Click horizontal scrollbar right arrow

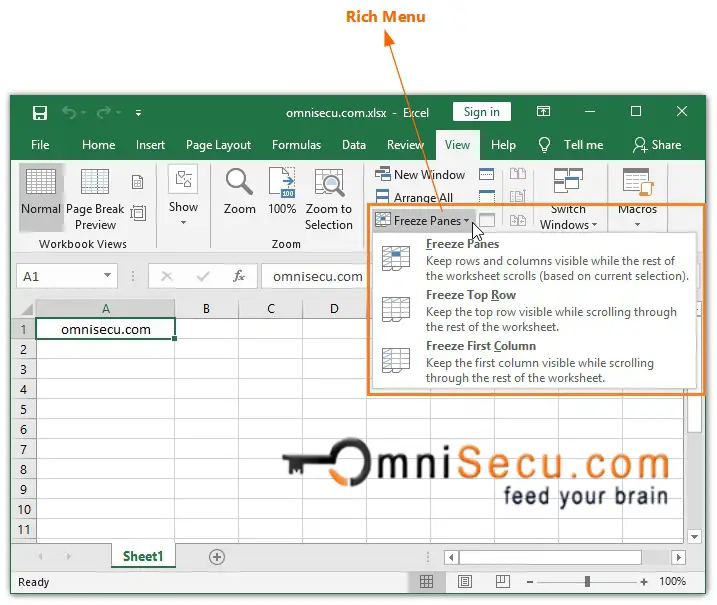pyautogui.click(x=679, y=557)
